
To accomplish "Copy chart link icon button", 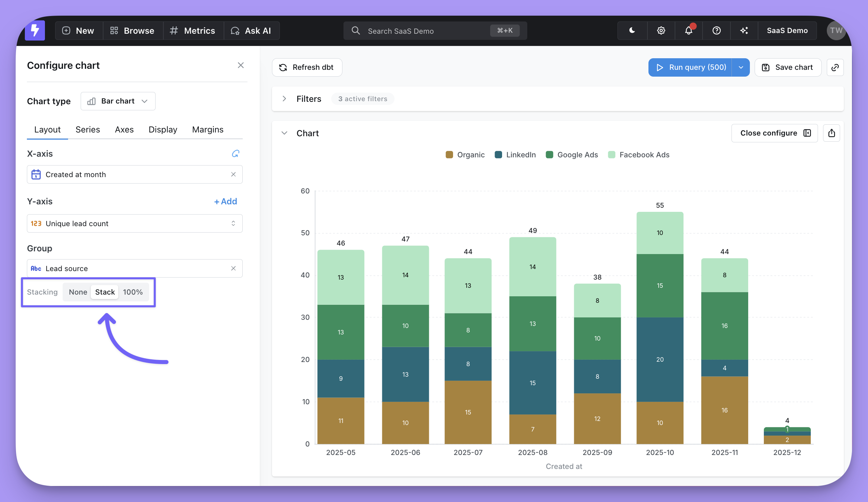I will [x=835, y=67].
